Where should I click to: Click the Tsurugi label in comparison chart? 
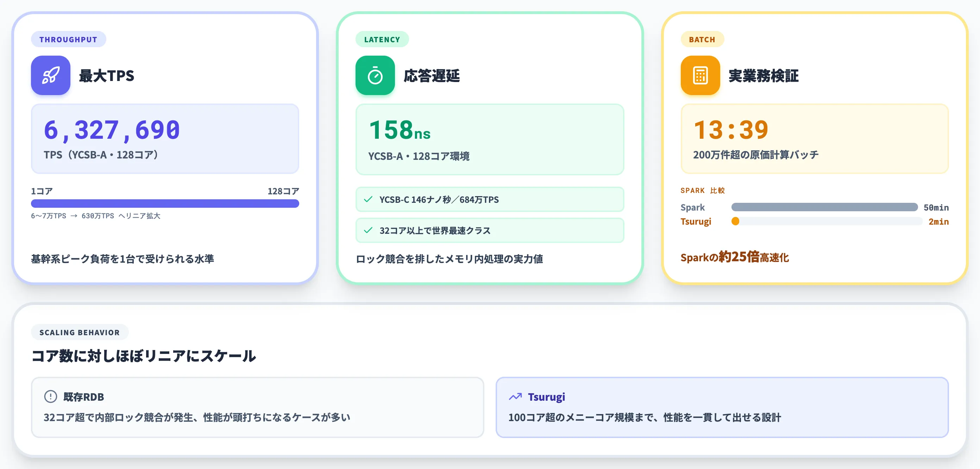pyautogui.click(x=696, y=221)
